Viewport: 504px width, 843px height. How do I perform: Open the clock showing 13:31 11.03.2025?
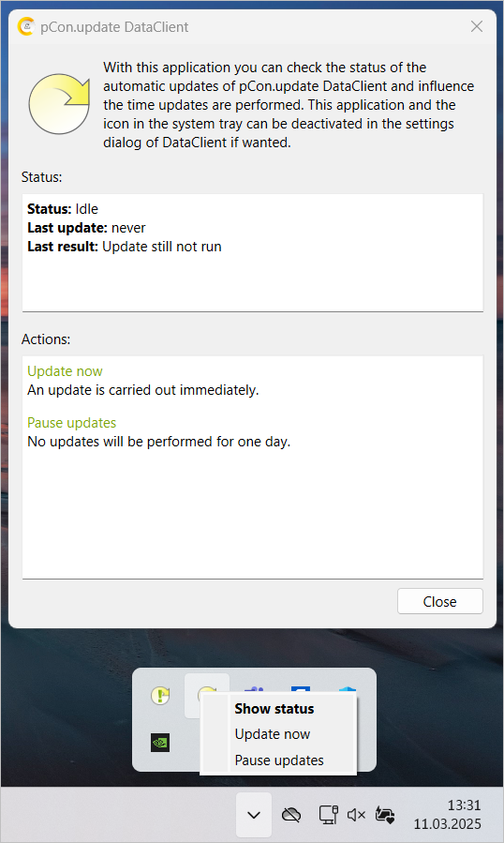[447, 815]
